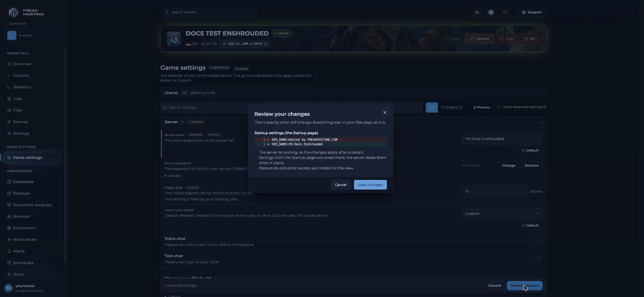Collapse the ESSENTIALS sidebar section
The width and height of the screenshot is (644, 297).
point(55,53)
